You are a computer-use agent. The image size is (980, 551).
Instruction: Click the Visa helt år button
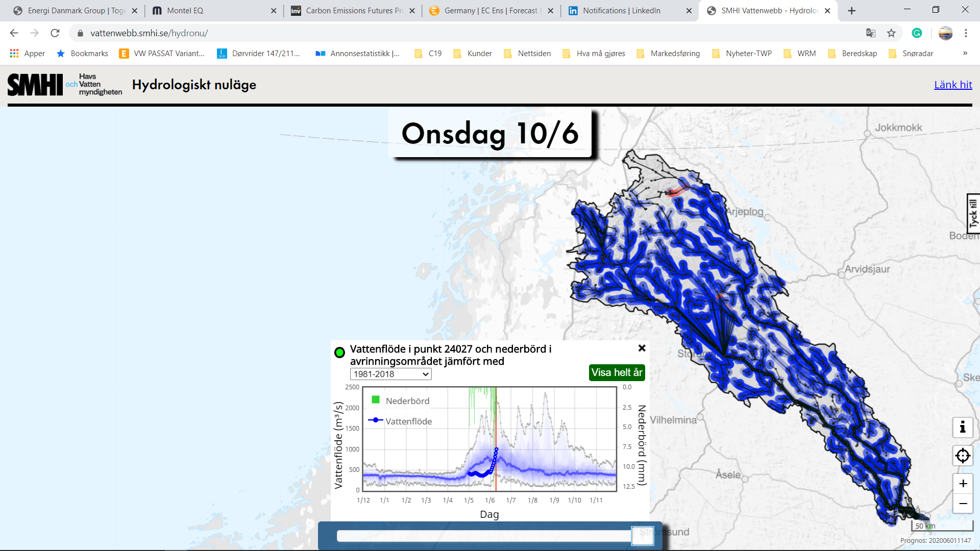click(x=617, y=372)
